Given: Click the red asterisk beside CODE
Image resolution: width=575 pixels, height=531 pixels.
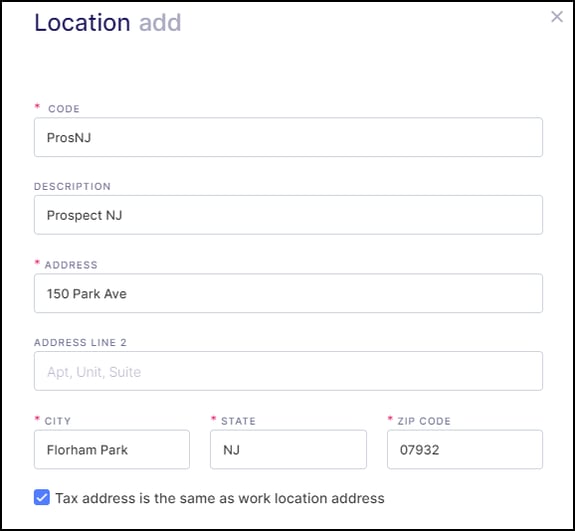Looking at the screenshot, I should [x=37, y=107].
